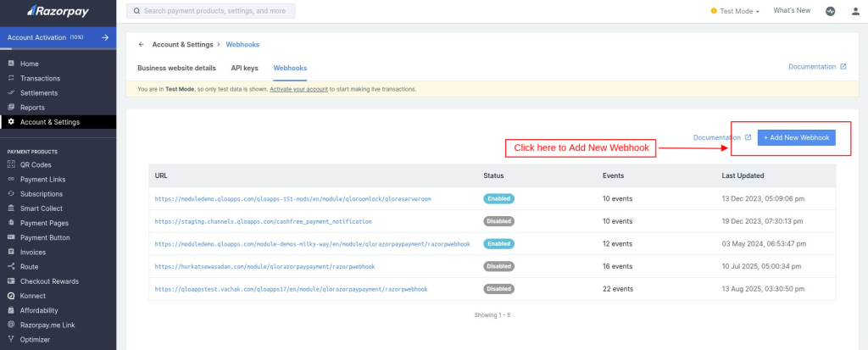
Task: Click the Konnect icon
Action: tap(11, 296)
